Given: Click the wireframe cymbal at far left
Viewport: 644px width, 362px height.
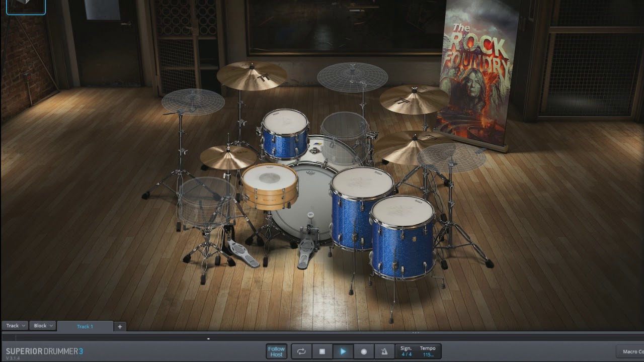Looking at the screenshot, I should coord(193,102).
